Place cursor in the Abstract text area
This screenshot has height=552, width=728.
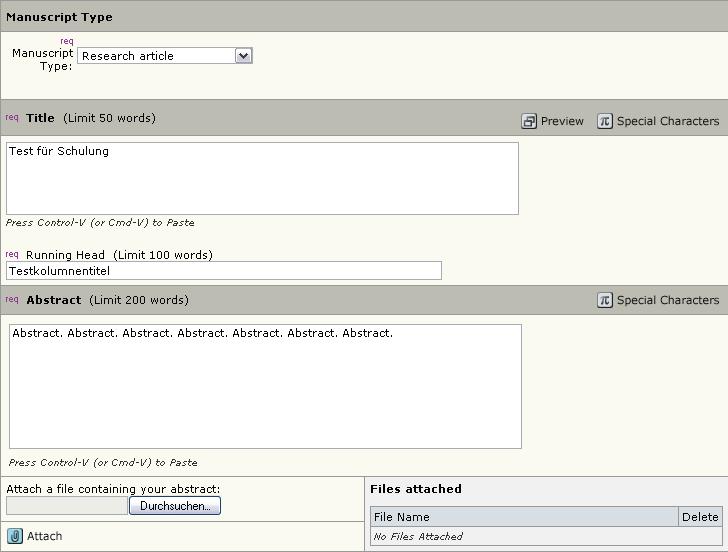click(x=265, y=386)
